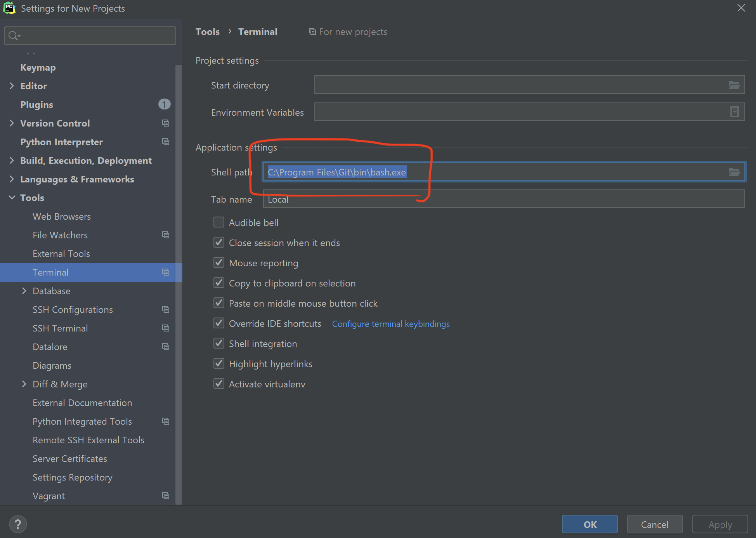The image size is (756, 538).
Task: Click the search magnifier icon in settings search
Action: [14, 36]
